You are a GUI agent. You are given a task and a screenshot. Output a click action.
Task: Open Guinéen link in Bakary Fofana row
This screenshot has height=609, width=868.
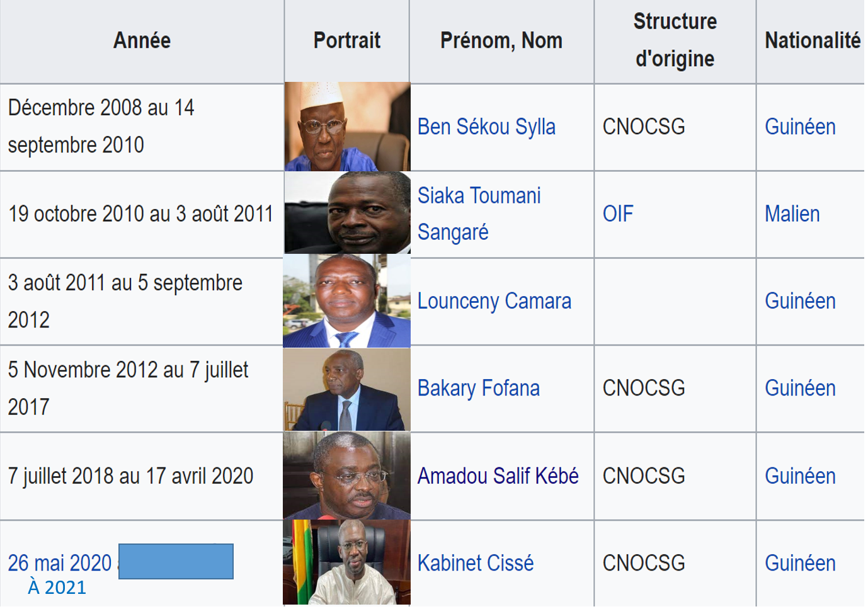tap(800, 389)
